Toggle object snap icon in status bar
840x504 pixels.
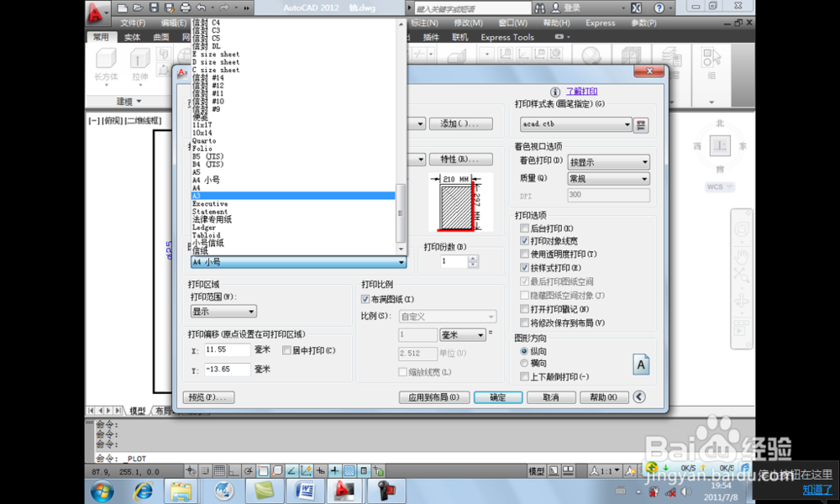pos(262,470)
